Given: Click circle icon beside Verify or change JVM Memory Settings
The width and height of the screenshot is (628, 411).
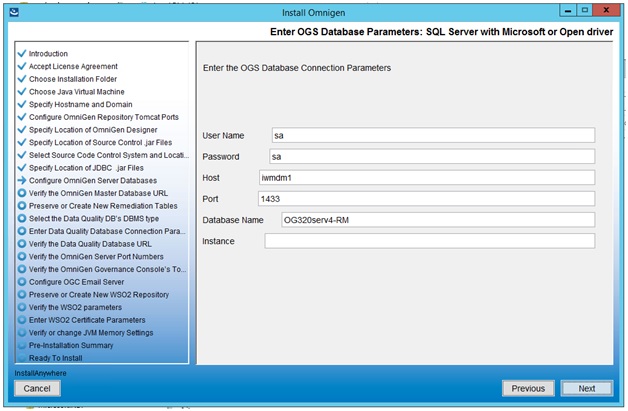Looking at the screenshot, I should tap(22, 332).
